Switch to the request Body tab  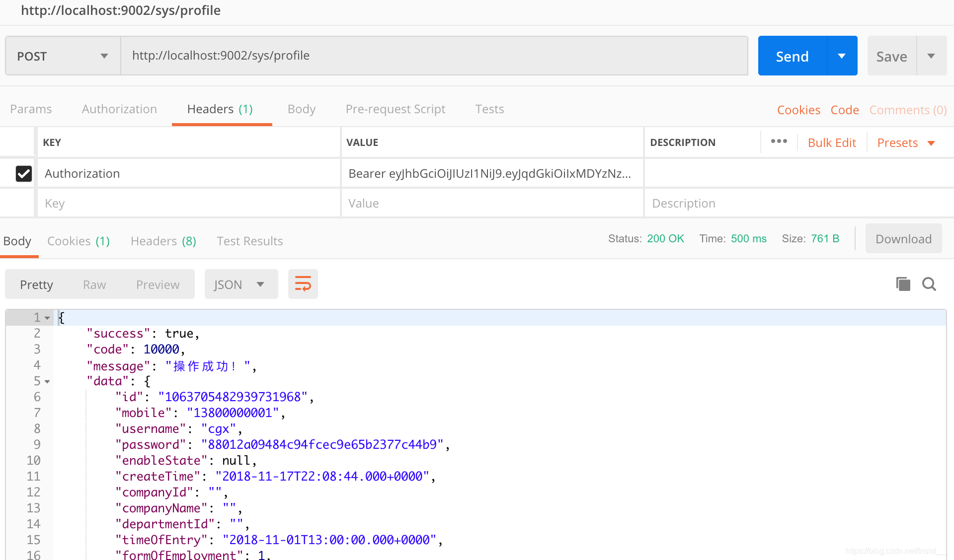301,109
